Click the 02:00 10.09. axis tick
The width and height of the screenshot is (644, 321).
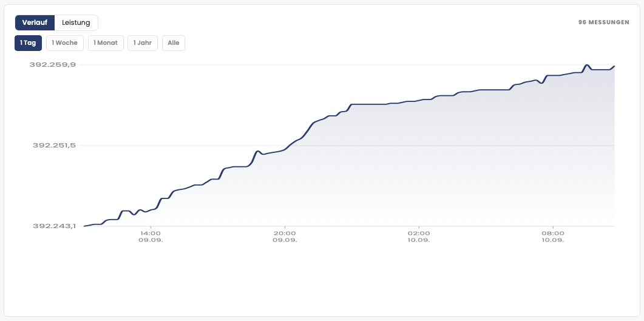[419, 236]
